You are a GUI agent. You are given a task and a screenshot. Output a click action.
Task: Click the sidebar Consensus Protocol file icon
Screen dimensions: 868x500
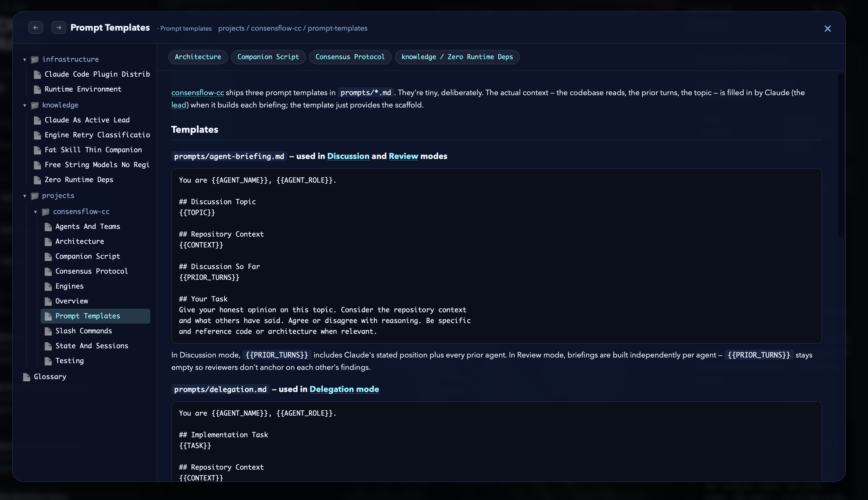click(x=48, y=271)
